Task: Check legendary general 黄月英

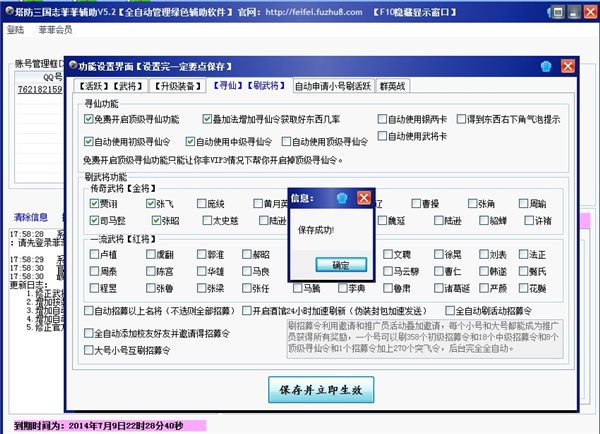Action: click(x=258, y=203)
